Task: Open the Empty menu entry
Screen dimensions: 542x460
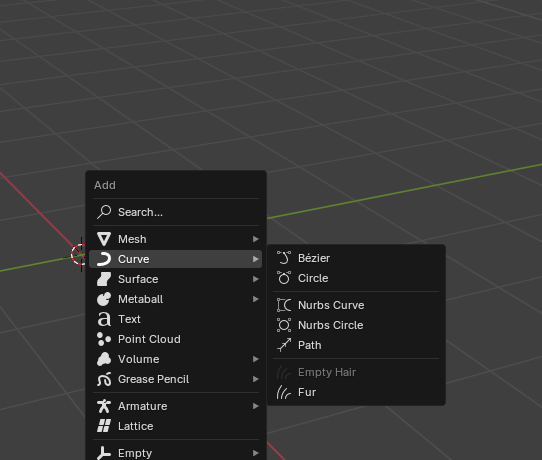Action: 176,452
